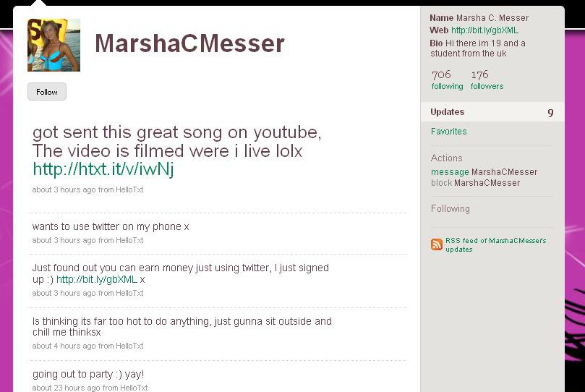The width and height of the screenshot is (585, 392).
Task: View the 706 following list
Action: (447, 80)
